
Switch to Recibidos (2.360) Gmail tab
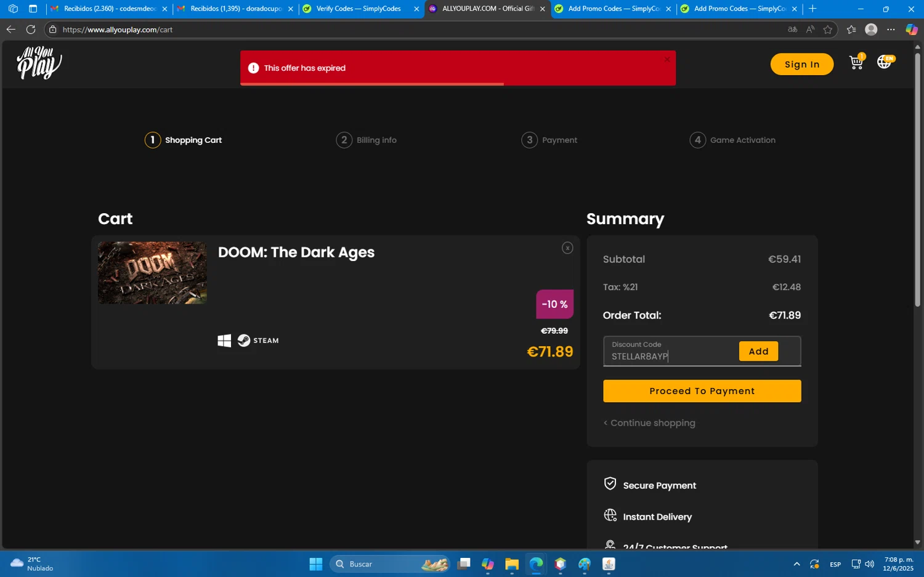click(x=110, y=9)
